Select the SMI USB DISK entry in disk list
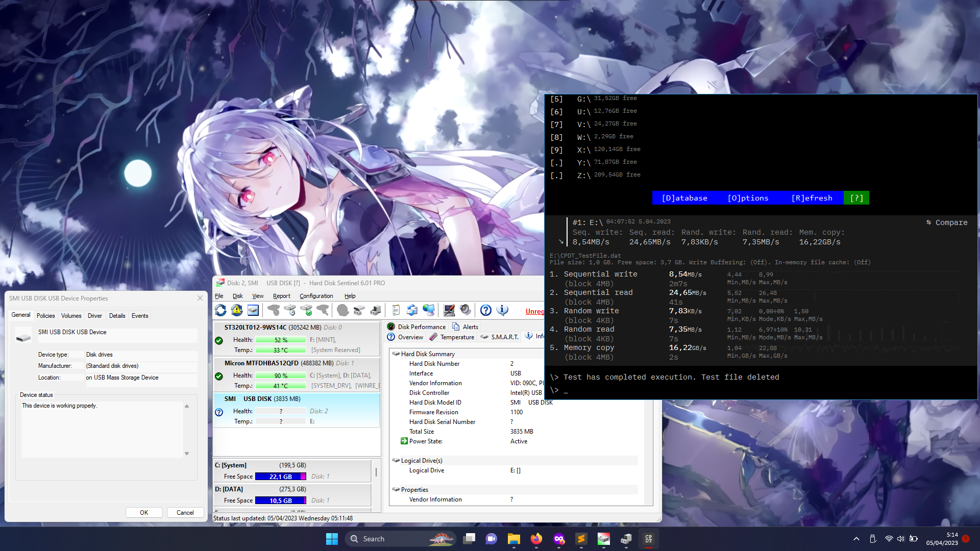The image size is (980, 551). pos(297,410)
